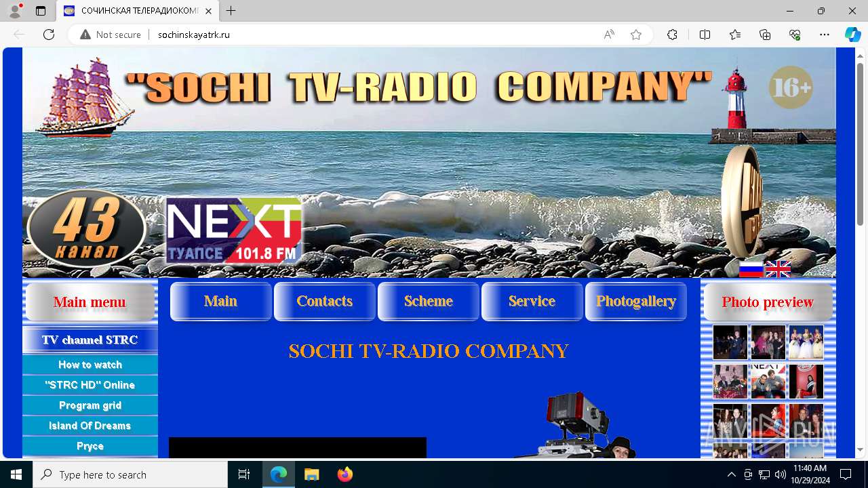Open the Extensions puzzle icon
868x488 pixels.
(672, 35)
